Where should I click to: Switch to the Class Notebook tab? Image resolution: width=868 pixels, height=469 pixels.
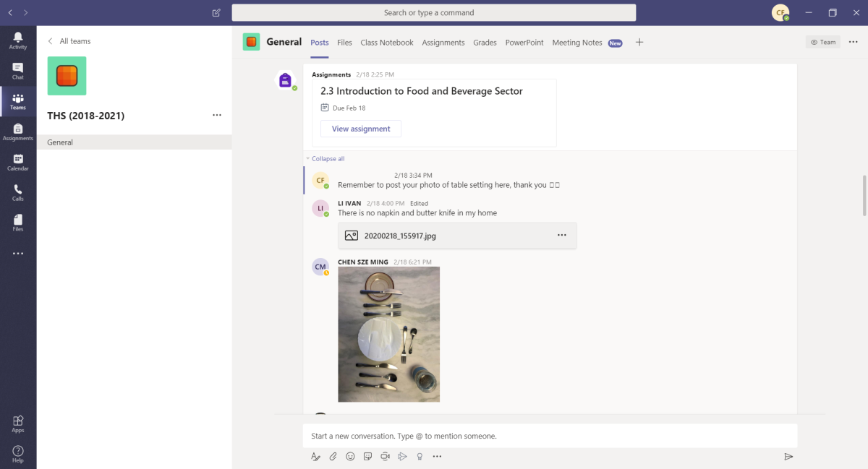tap(386, 43)
